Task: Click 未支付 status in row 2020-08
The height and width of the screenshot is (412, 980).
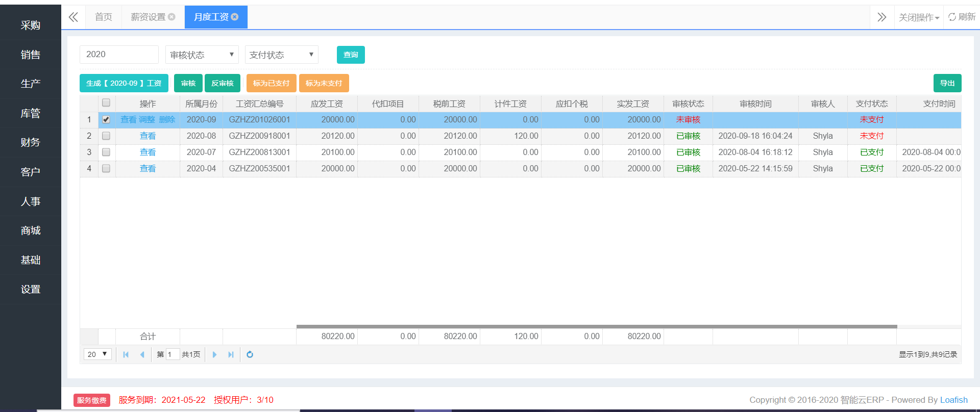Action: (872, 136)
